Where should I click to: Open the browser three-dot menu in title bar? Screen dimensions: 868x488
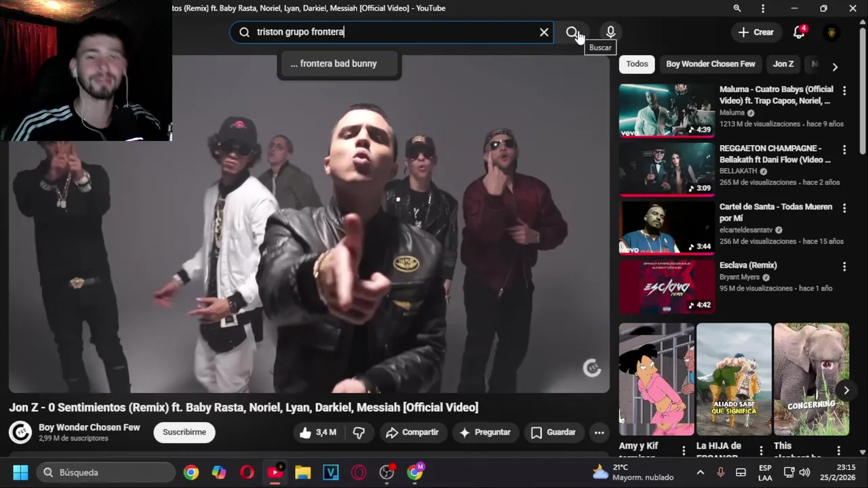763,8
